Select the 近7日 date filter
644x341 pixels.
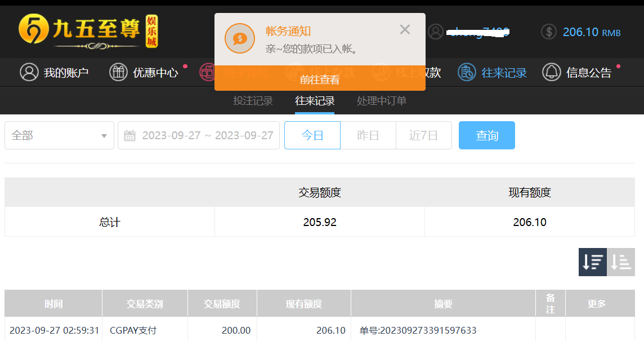pyautogui.click(x=424, y=135)
